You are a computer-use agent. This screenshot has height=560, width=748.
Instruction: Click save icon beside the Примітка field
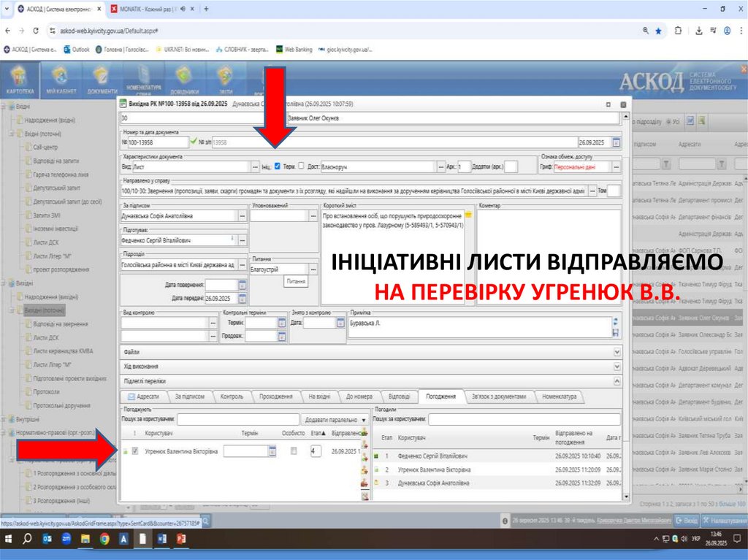tap(615, 333)
